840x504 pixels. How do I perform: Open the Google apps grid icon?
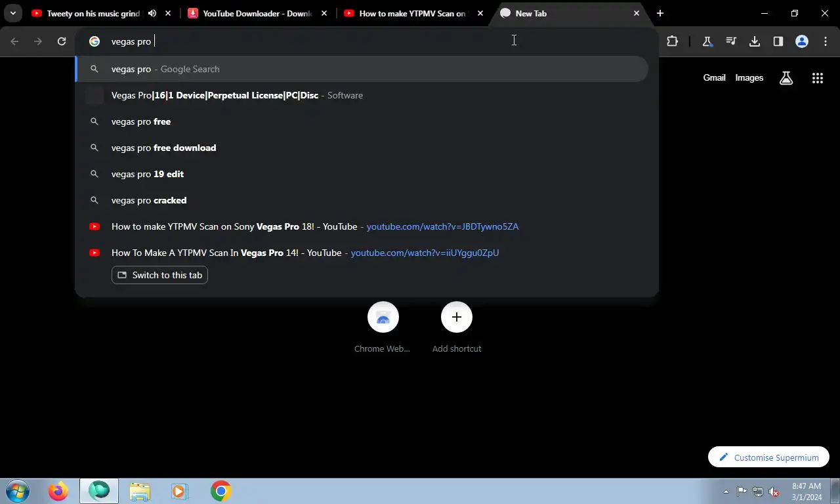817,78
